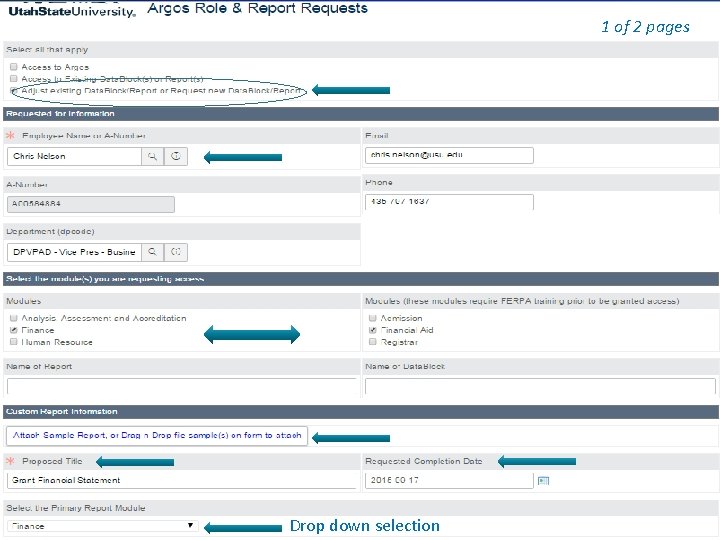
Task: Click info icon beside Department field
Action: point(176,252)
